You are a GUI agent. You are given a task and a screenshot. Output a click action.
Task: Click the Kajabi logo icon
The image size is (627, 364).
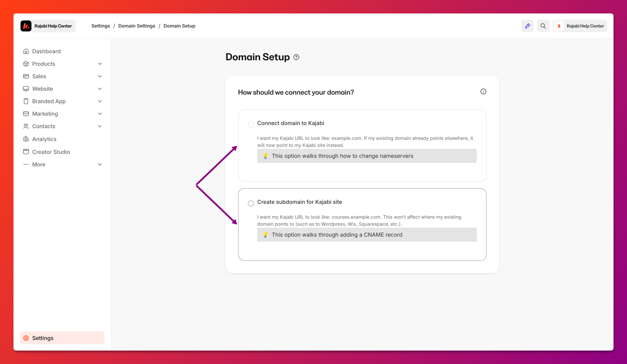26,26
